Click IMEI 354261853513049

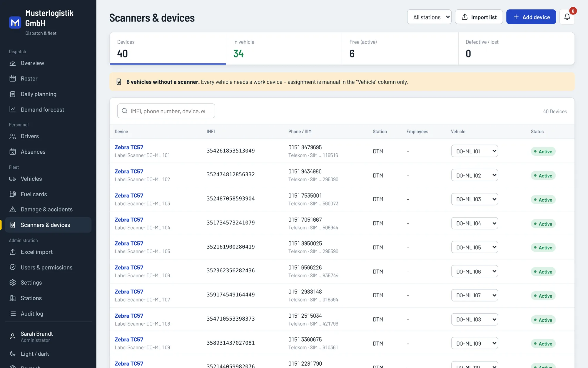[x=230, y=151]
